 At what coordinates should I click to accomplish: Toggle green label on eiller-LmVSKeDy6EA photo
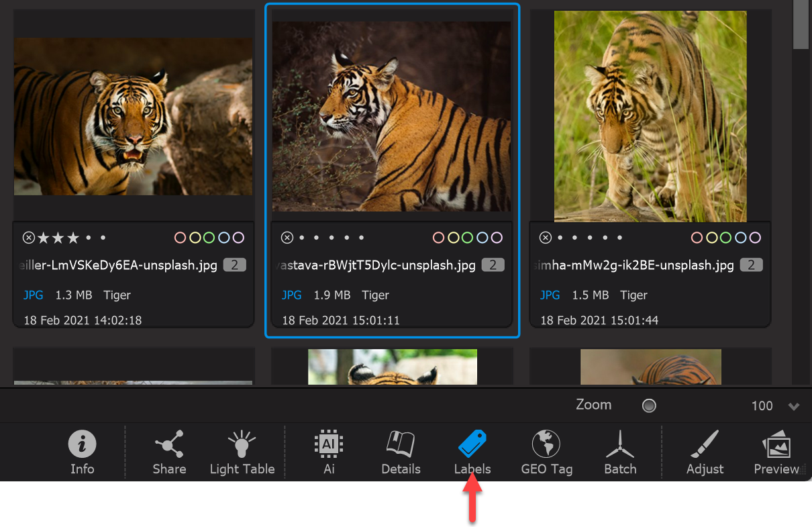[209, 238]
